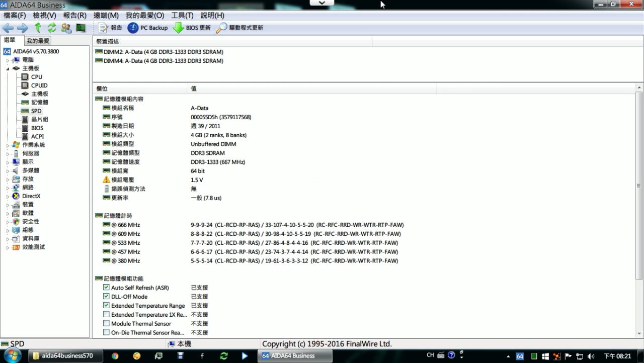Click the green up-level arrow icon

pyautogui.click(x=38, y=28)
